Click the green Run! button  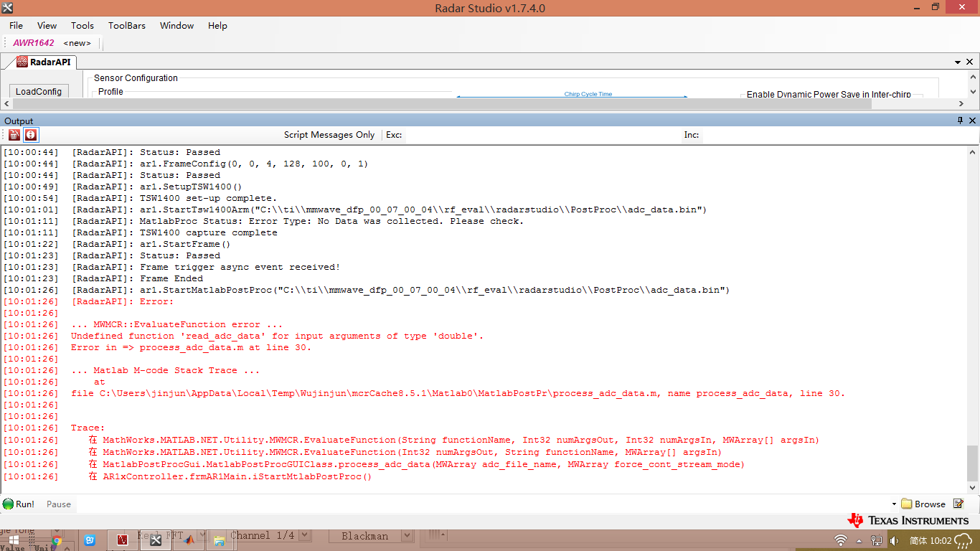coord(19,504)
